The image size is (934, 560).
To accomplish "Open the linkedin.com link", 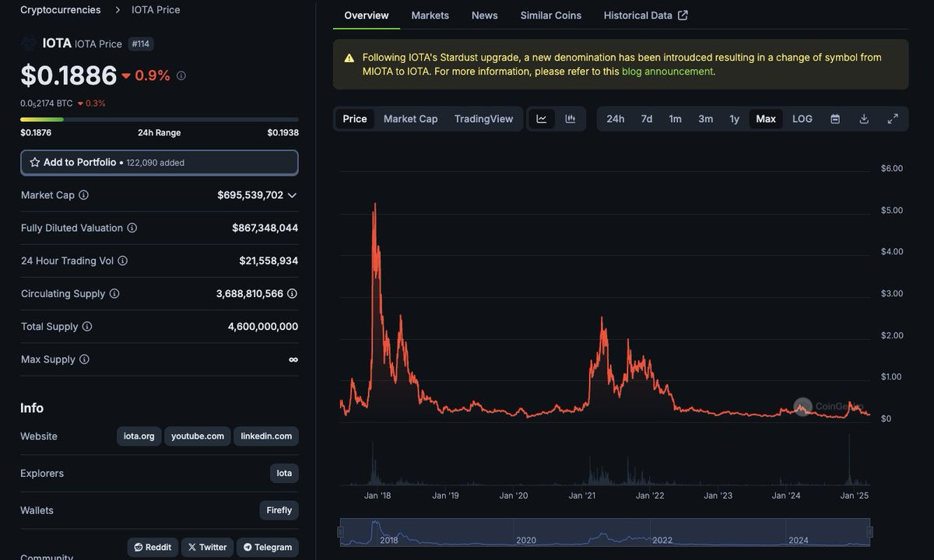I will pos(266,436).
